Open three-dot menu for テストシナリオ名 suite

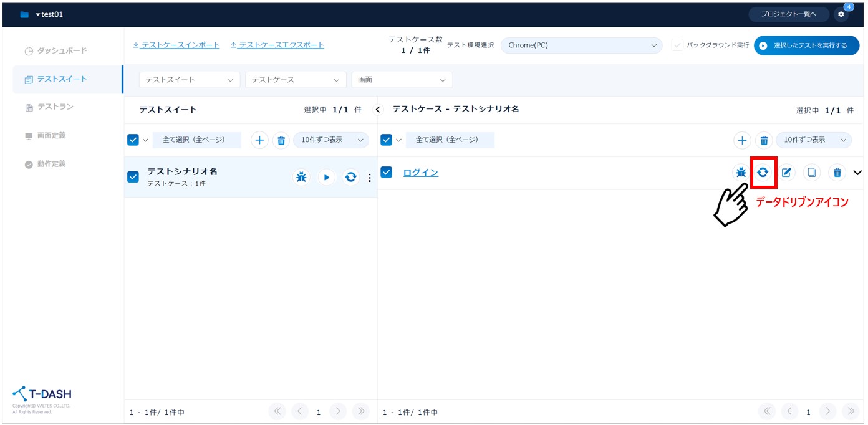pos(369,178)
